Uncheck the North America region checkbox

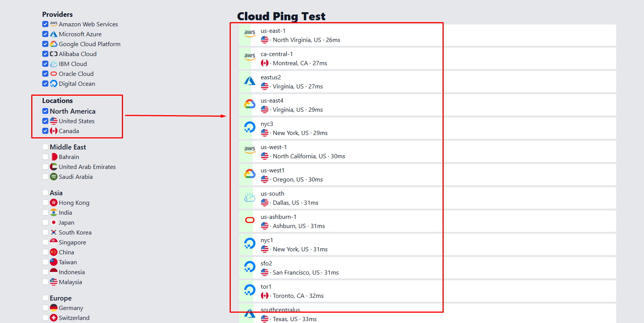(45, 111)
